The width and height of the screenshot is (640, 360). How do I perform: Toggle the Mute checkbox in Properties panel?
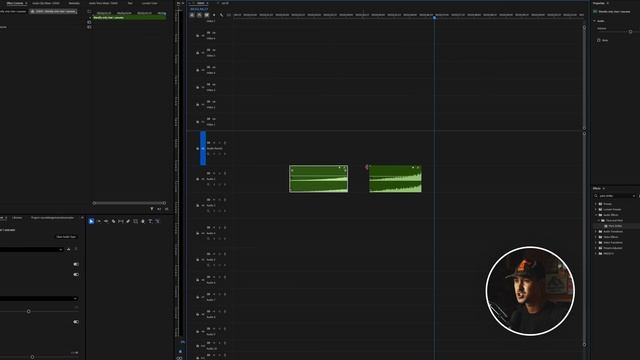click(599, 40)
